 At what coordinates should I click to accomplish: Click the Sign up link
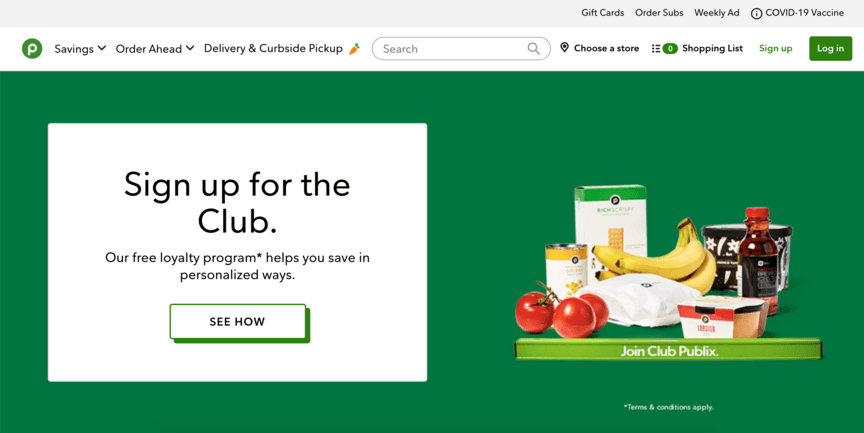(775, 48)
